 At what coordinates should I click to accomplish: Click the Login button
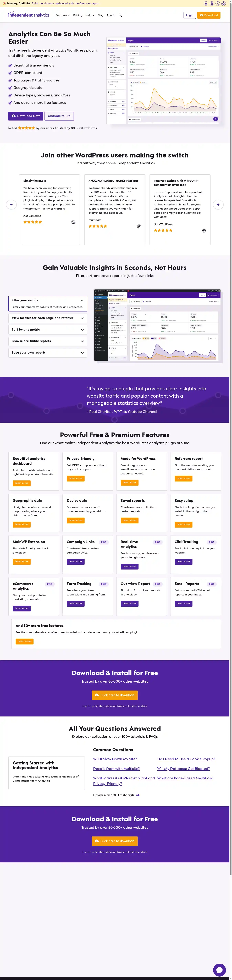point(189,15)
